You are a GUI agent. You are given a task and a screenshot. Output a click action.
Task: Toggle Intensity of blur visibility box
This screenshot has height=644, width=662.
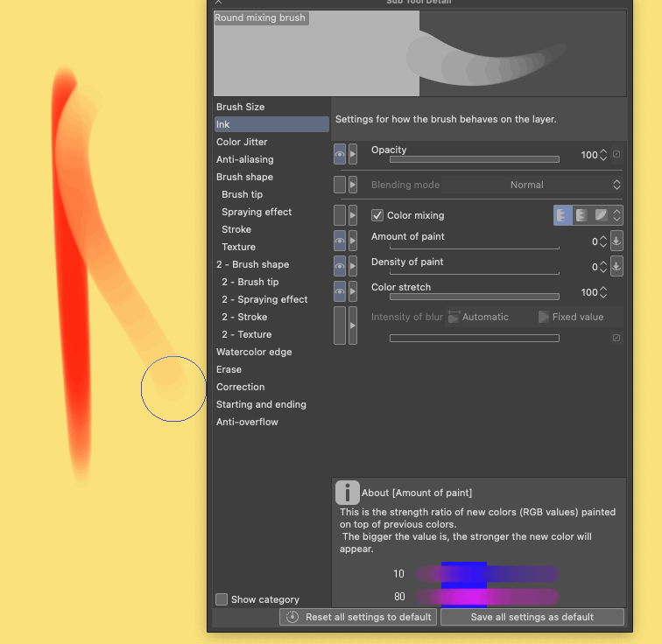tap(340, 325)
